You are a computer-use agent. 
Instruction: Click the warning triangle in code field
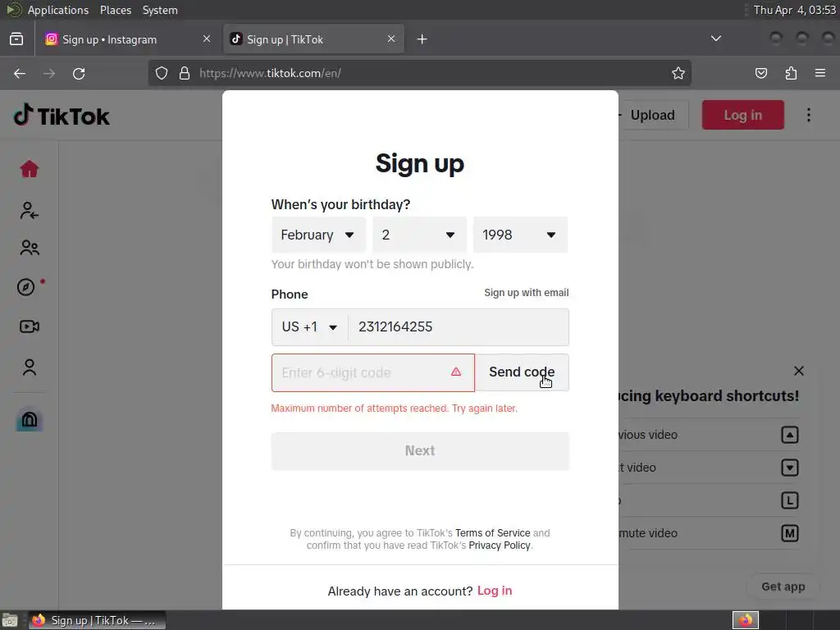(456, 372)
